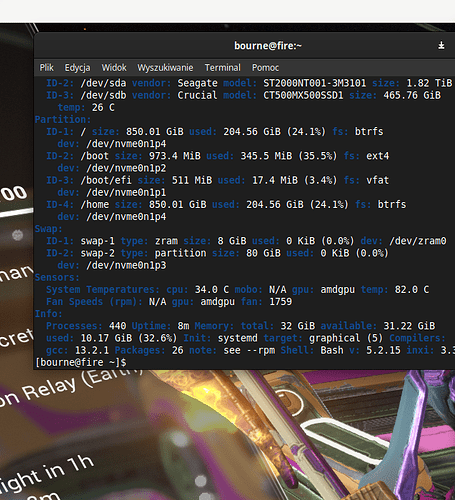The width and height of the screenshot is (455, 500).
Task: Click the 465.76 GiB size value
Action: (x=412, y=95)
